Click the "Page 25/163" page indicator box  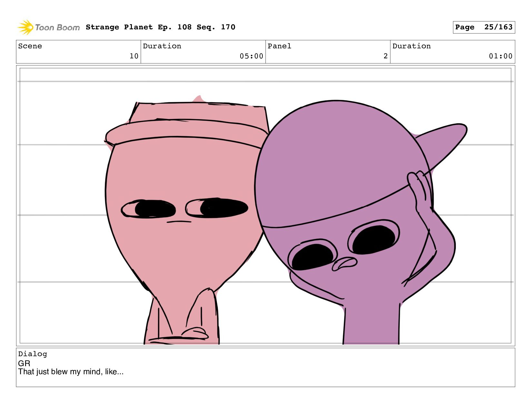click(x=484, y=27)
